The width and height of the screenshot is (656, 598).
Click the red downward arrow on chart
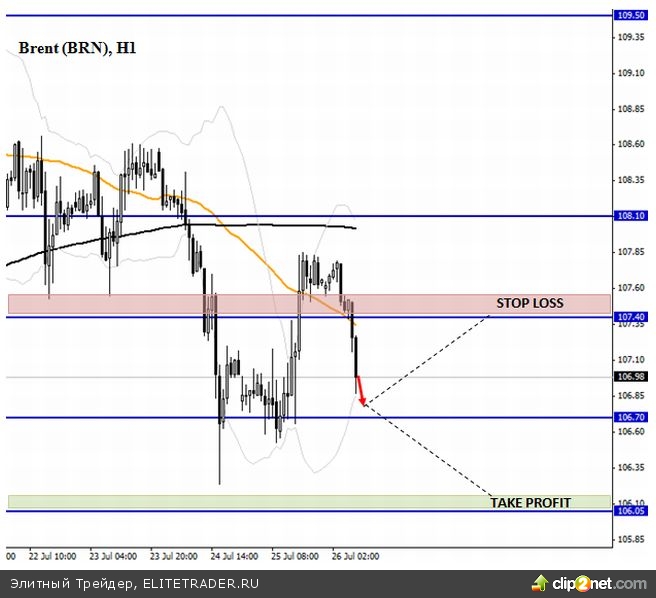(361, 391)
